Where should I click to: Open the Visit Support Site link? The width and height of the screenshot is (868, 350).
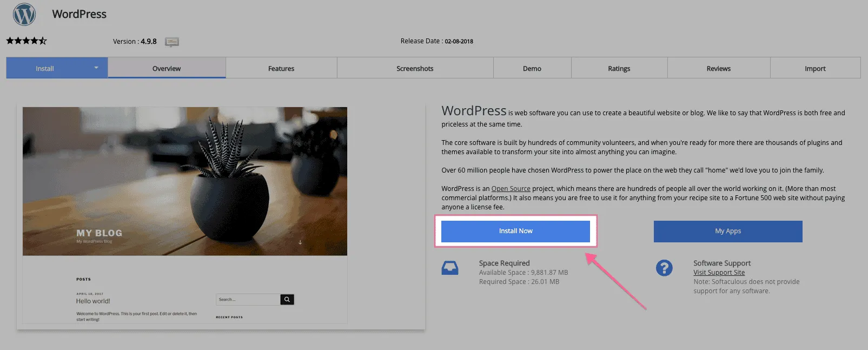tap(719, 273)
